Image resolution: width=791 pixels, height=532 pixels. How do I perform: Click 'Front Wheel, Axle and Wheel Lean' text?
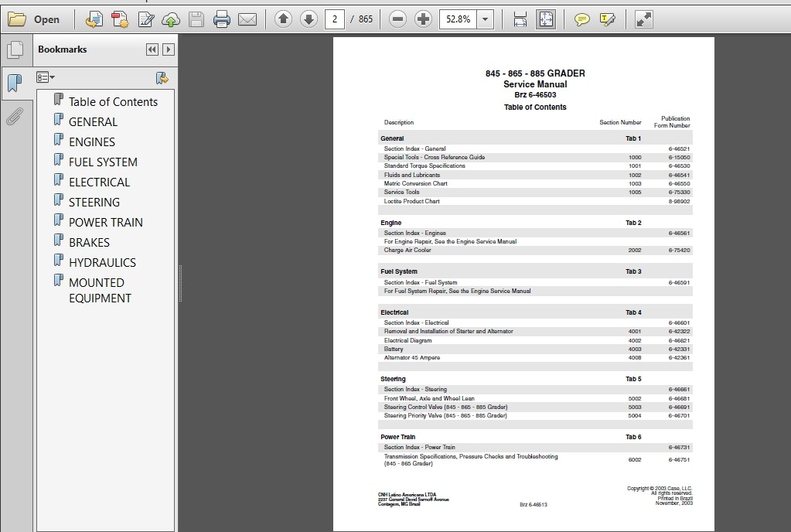point(429,398)
